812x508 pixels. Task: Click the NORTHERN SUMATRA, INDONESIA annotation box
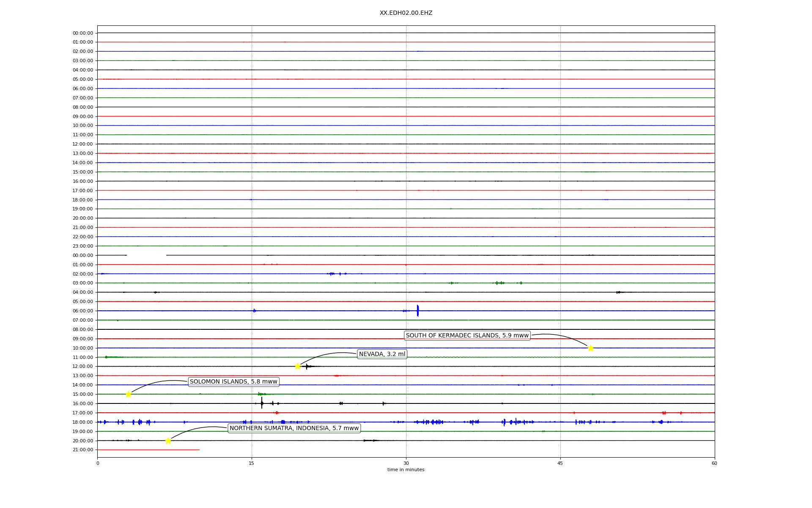coord(294,428)
